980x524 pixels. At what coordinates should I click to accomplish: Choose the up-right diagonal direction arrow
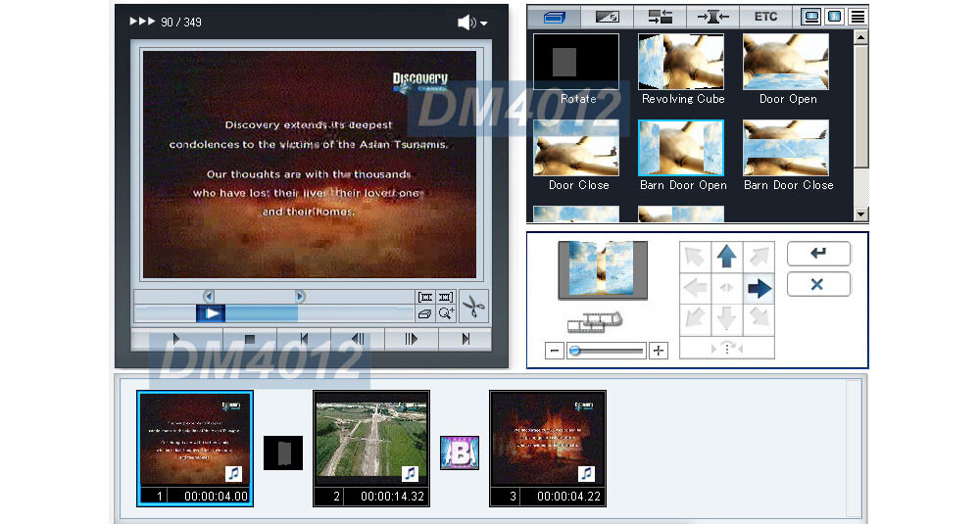click(759, 256)
